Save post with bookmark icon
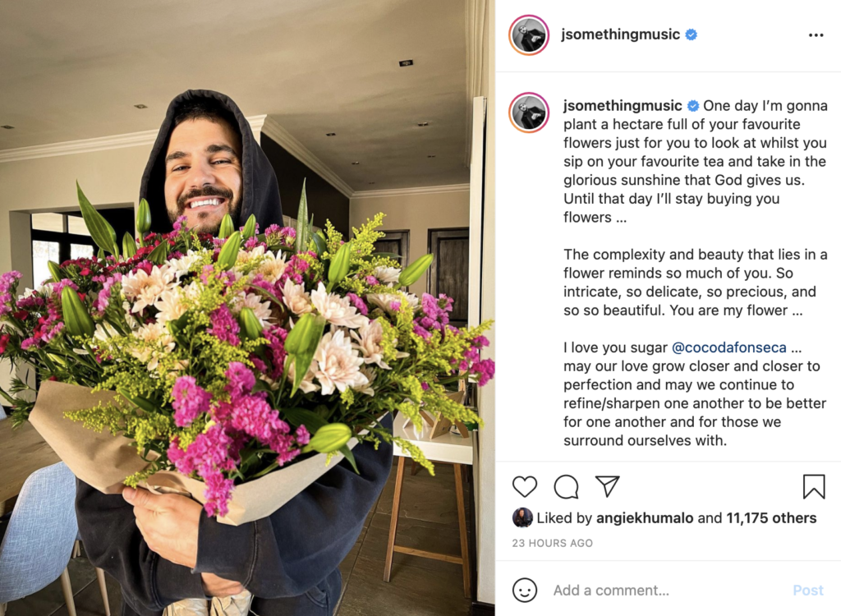This screenshot has width=841, height=616. pos(814,487)
